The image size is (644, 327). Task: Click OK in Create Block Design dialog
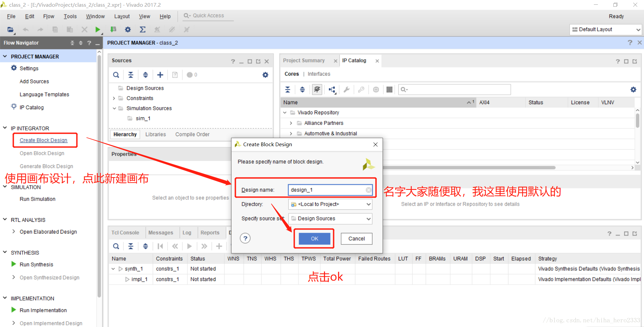pos(315,239)
